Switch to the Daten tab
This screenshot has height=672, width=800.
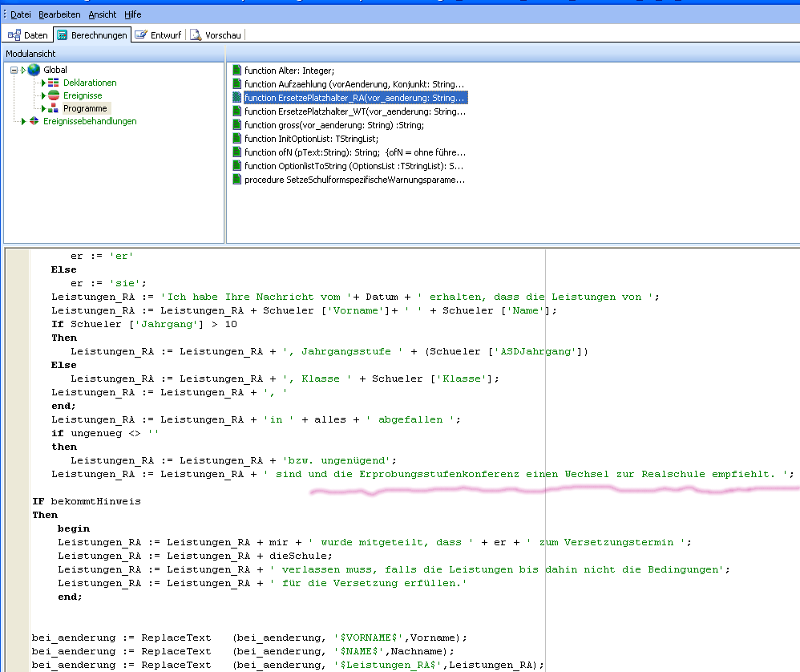tap(27, 35)
